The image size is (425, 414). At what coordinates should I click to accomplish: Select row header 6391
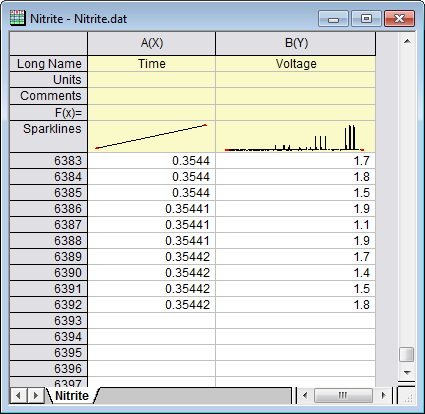(x=49, y=289)
